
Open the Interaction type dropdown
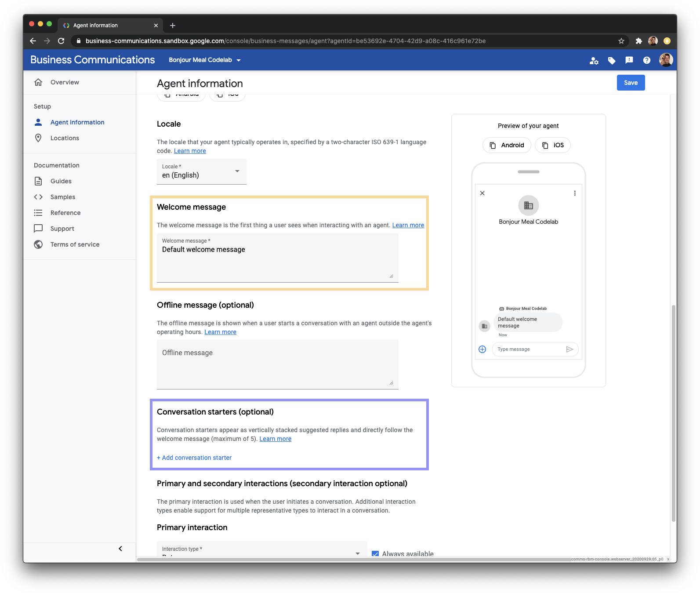(x=261, y=549)
